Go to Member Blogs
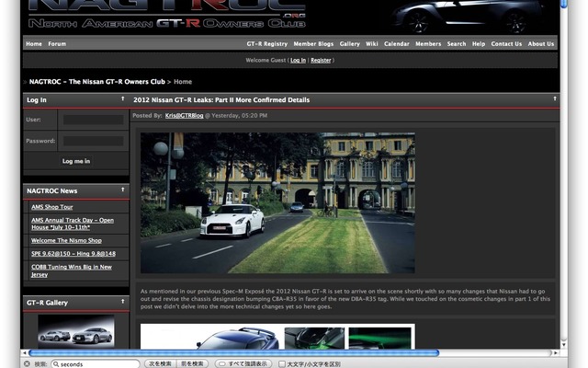 (x=313, y=43)
